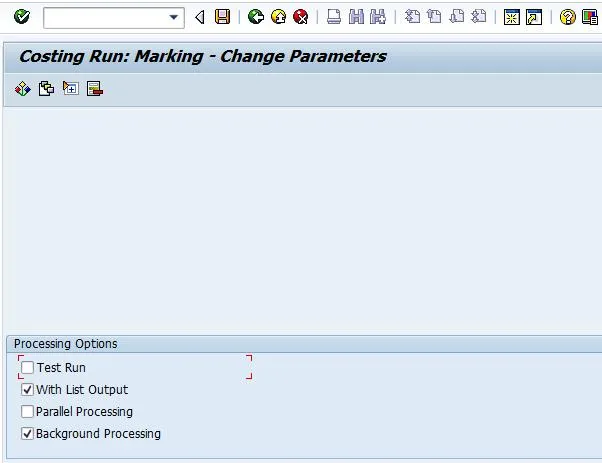Uncheck With List Output checkbox
The height and width of the screenshot is (463, 602).
27,390
